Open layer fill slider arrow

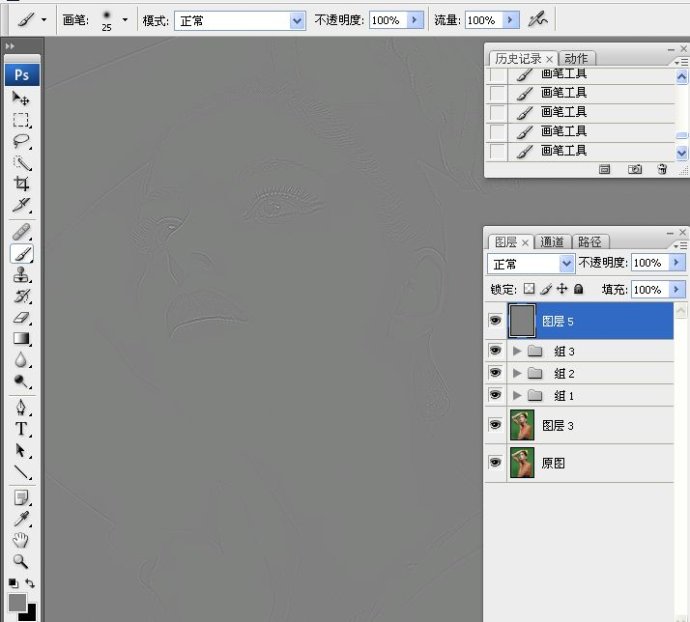tap(677, 289)
